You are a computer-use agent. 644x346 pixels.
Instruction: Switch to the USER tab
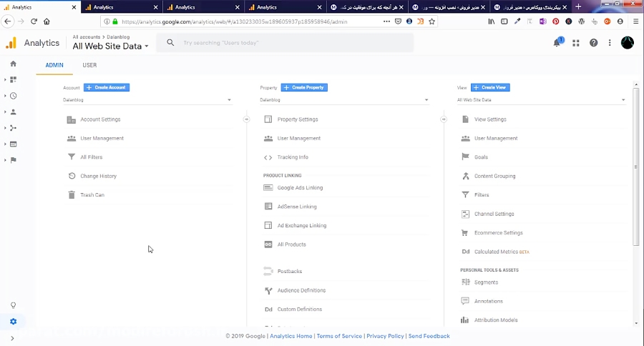point(89,65)
